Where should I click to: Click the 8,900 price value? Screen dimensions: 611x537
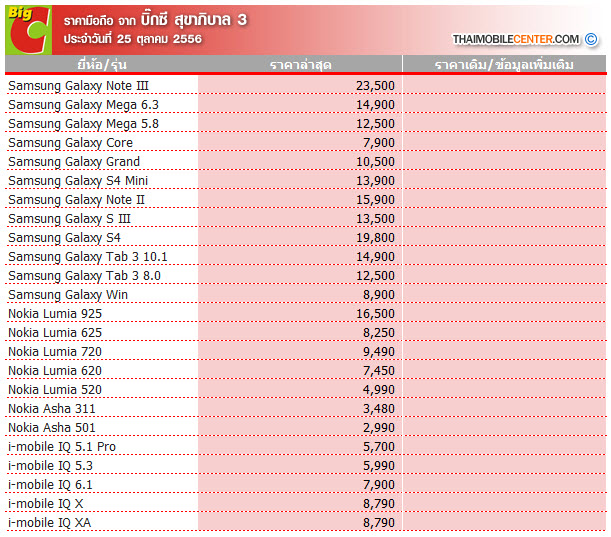click(x=379, y=295)
